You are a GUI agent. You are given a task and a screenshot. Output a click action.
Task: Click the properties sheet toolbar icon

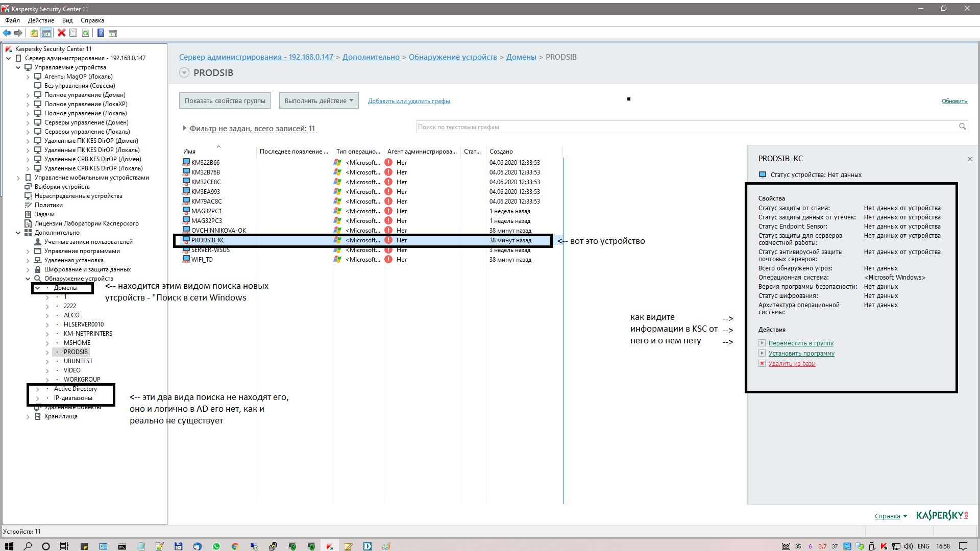(x=73, y=33)
